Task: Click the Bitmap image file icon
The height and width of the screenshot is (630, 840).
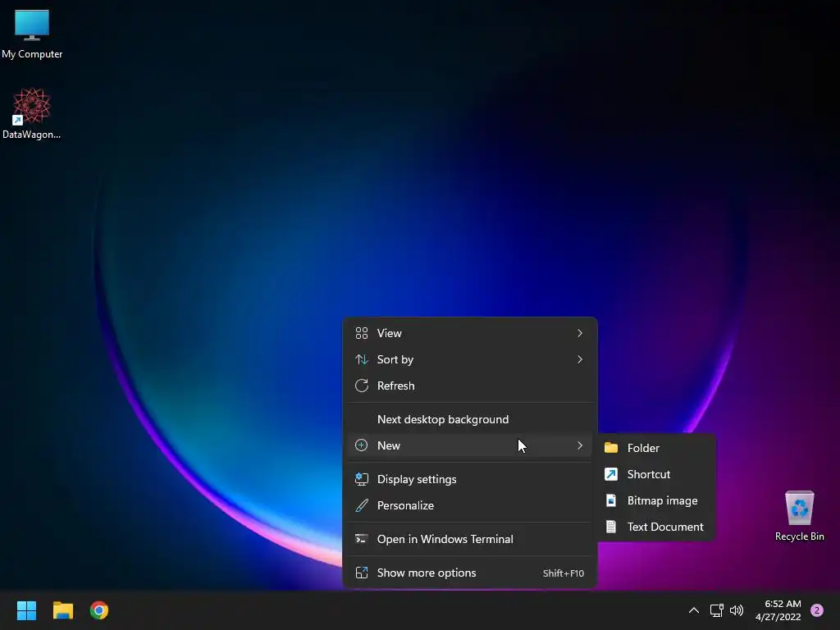Action: click(x=611, y=500)
